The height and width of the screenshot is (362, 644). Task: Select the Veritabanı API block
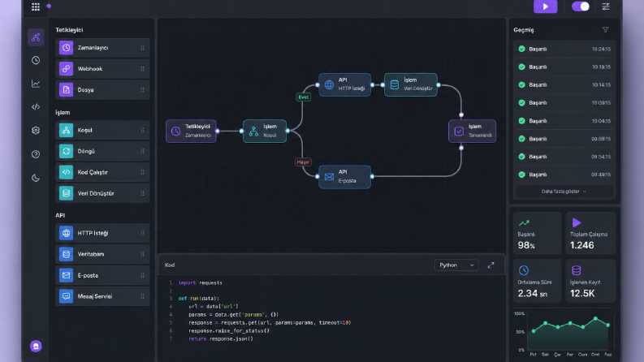102,254
